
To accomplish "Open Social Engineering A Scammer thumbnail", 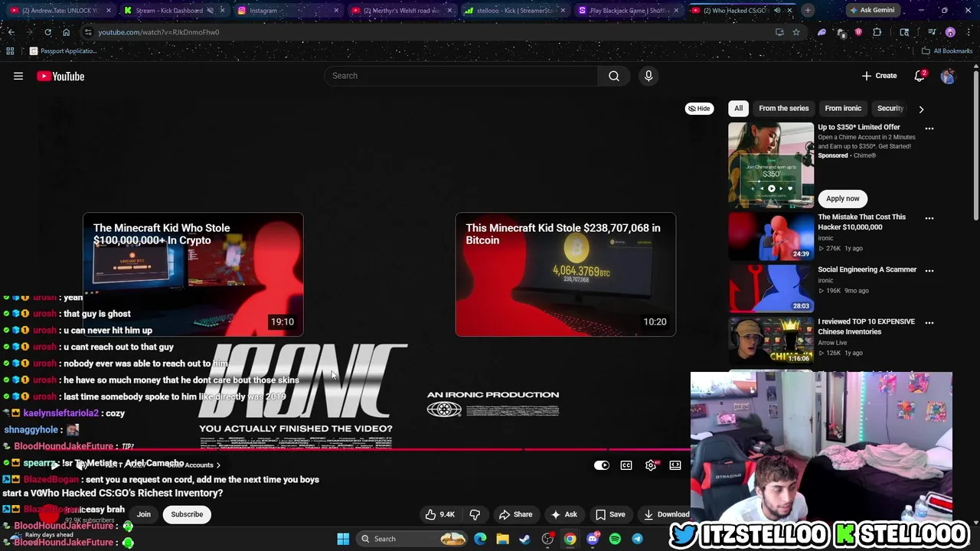I will 771,288.
